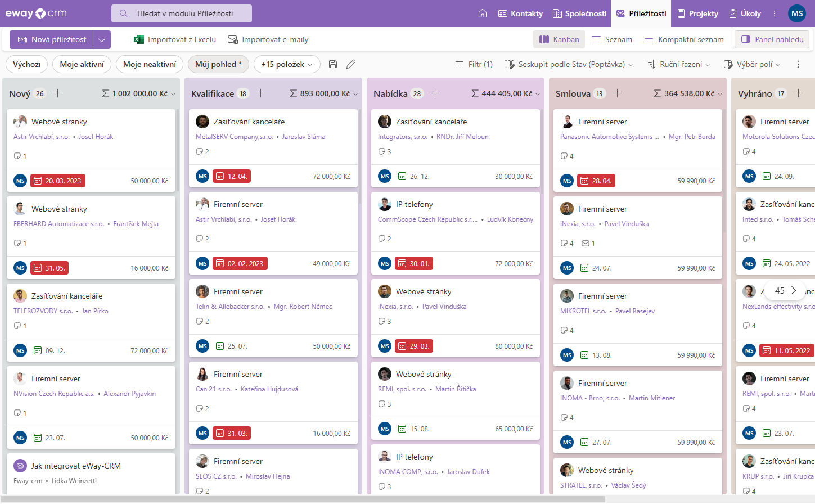
Task: Click Importovat z Excelu
Action: pos(175,39)
